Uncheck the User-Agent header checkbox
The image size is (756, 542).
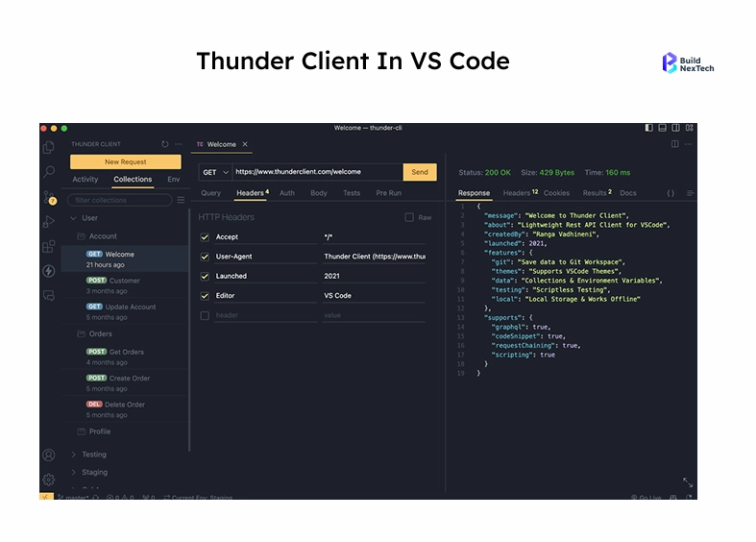pyautogui.click(x=205, y=257)
